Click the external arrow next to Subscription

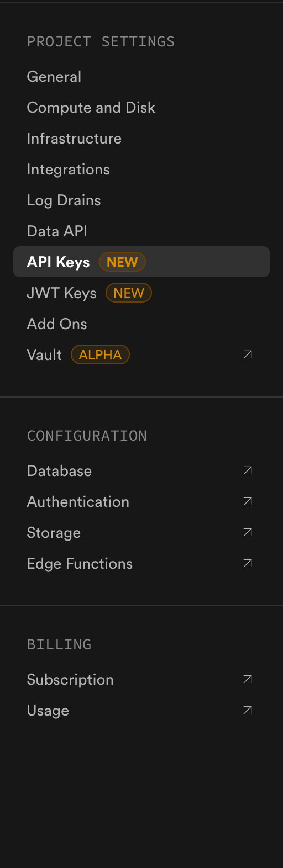click(248, 679)
